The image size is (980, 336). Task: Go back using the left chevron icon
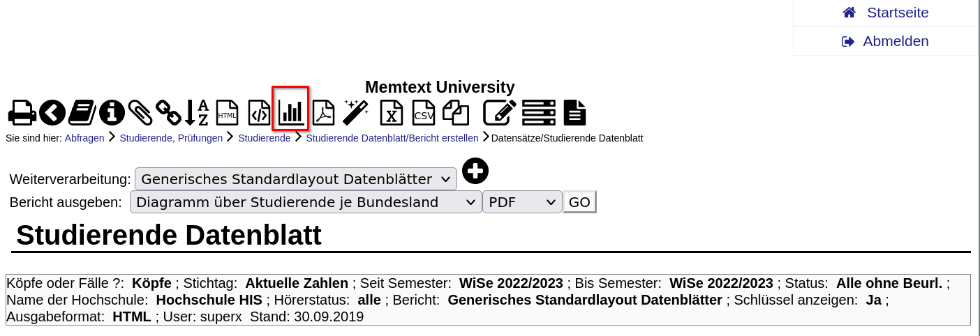[52, 112]
